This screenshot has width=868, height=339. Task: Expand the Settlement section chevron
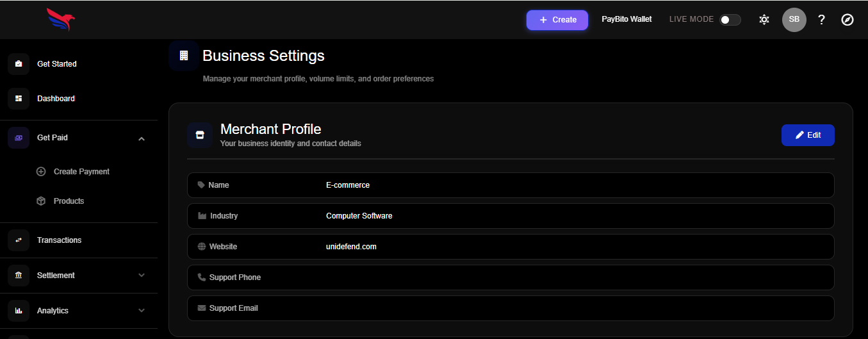tap(142, 276)
